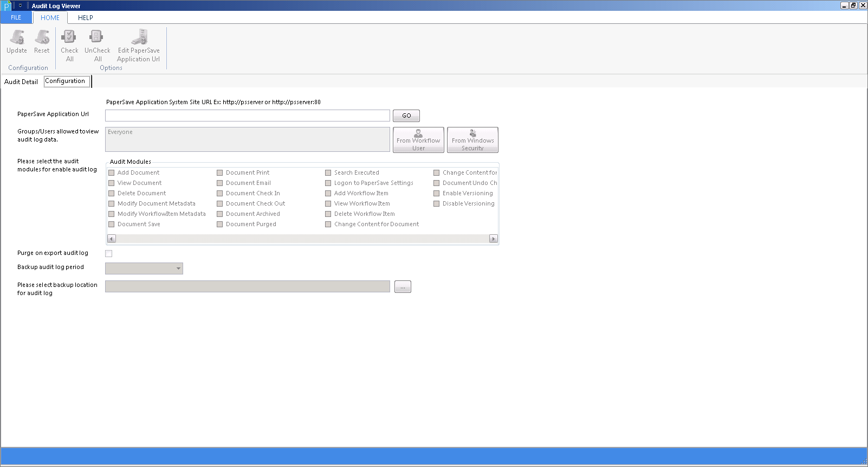868x467 pixels.
Task: Check the Document Check Out checkbox
Action: pyautogui.click(x=220, y=203)
